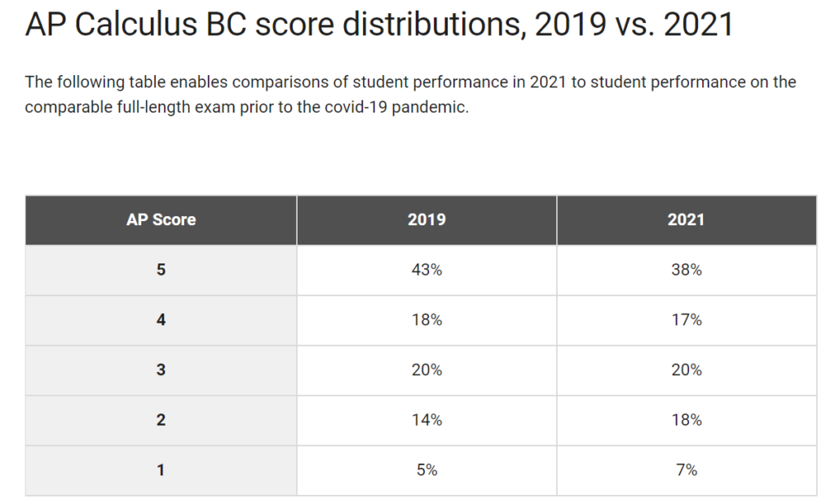Image resolution: width=835 pixels, height=504 pixels.
Task: Select the AP score 3 row label
Action: click(x=161, y=369)
